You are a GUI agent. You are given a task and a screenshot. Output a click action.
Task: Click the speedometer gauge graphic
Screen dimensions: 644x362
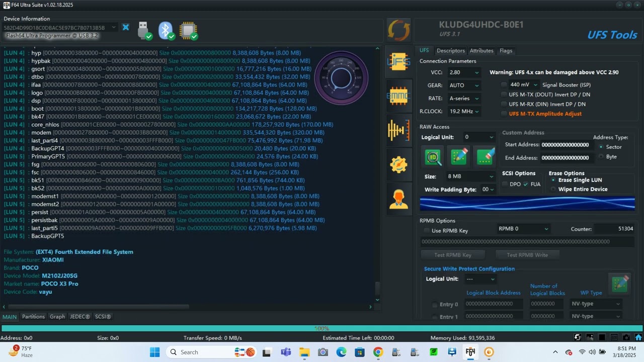[341, 78]
